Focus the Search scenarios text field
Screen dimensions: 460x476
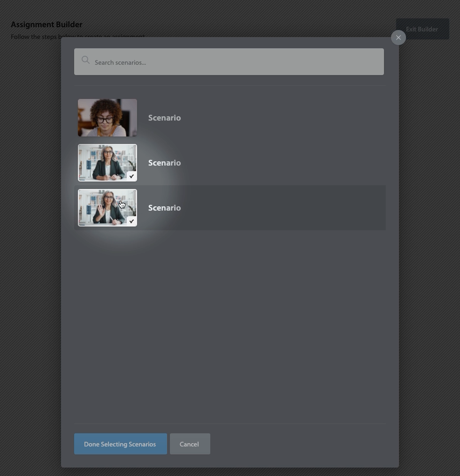pos(235,62)
